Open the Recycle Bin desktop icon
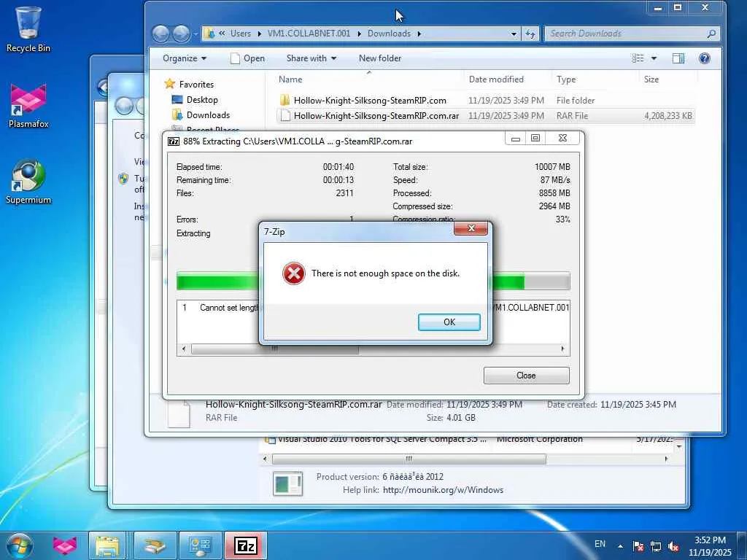Screen dimensions: 747x560 [28, 28]
